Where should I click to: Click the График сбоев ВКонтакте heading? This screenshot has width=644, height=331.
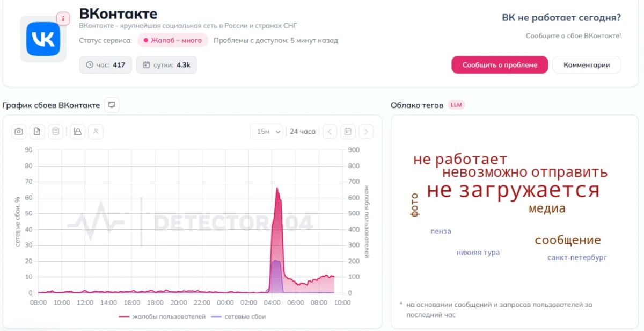point(51,105)
